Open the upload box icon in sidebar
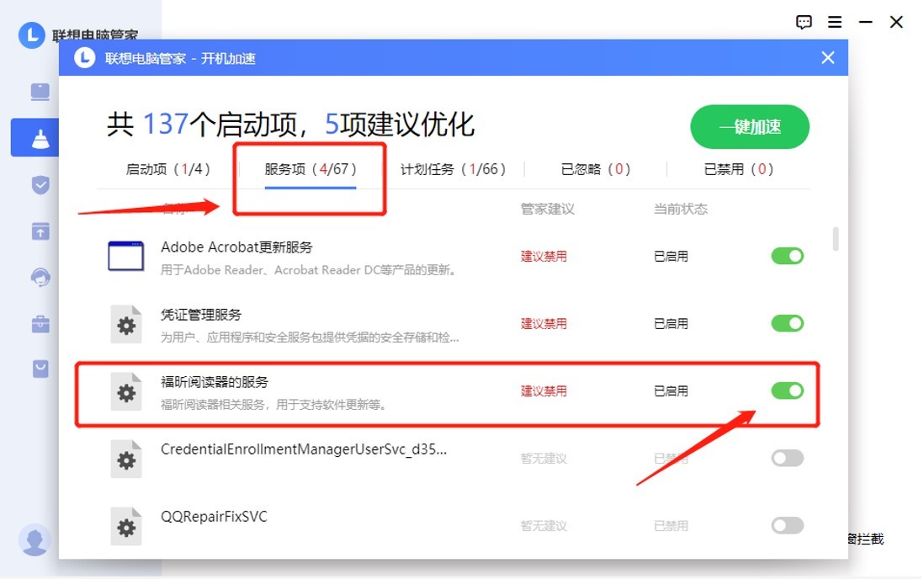Image resolution: width=924 pixels, height=579 pixels. tap(40, 231)
